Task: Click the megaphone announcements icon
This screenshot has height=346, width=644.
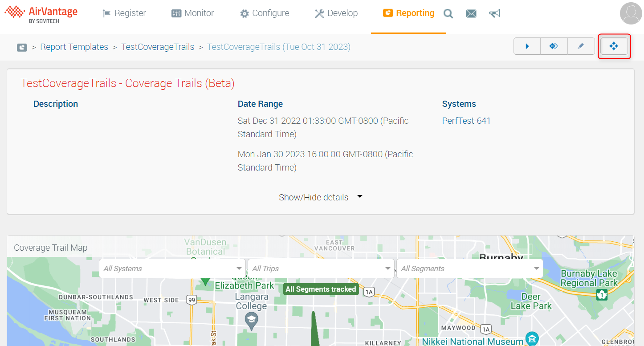Action: 494,14
